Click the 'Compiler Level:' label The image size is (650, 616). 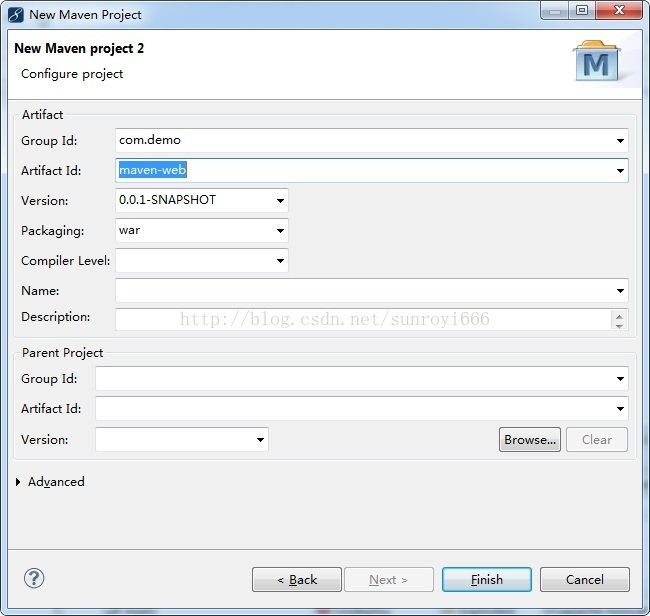pyautogui.click(x=65, y=261)
